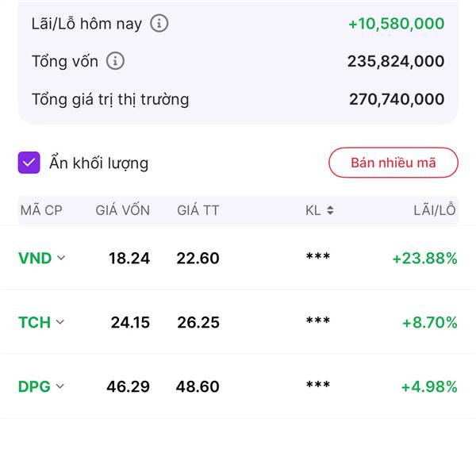This screenshot has height=476, width=476.
Task: Tap the +4.98% profit value for DPG
Action: coord(429,387)
